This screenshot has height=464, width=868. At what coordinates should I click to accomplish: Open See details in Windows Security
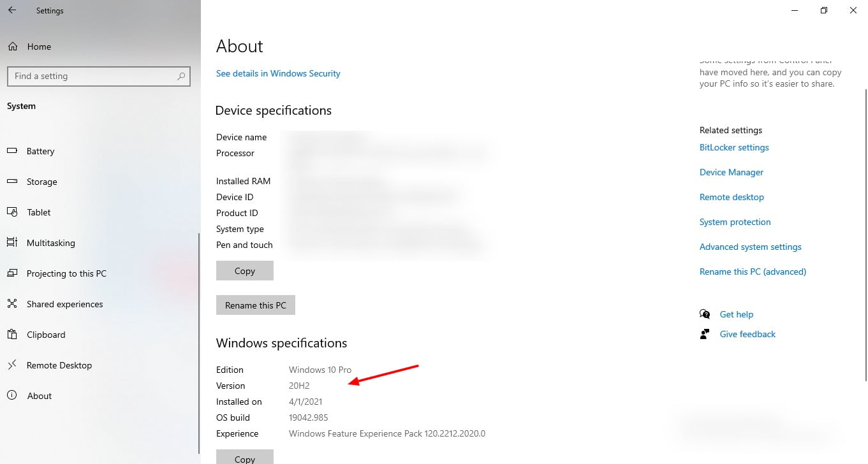click(x=278, y=73)
